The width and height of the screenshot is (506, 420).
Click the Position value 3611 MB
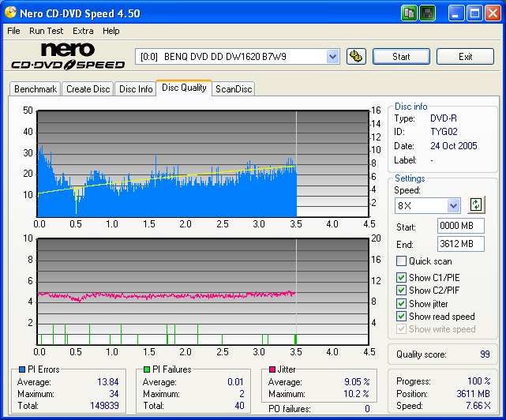click(473, 394)
